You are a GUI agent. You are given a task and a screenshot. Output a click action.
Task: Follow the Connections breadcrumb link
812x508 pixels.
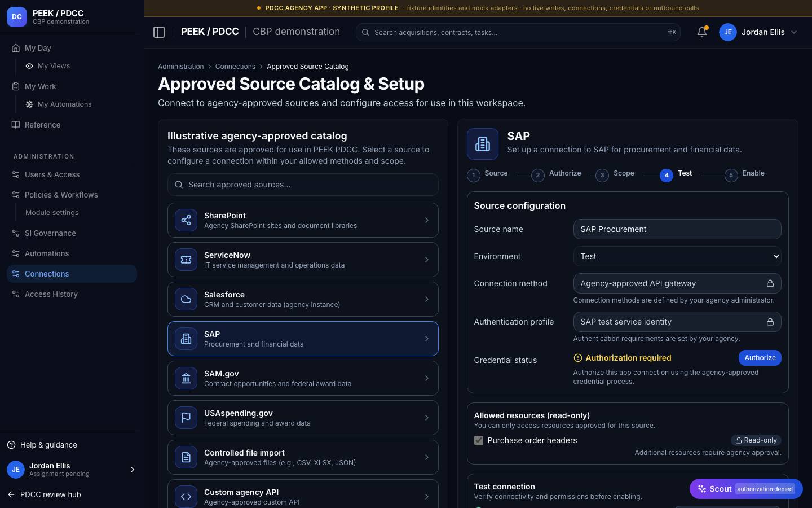(x=235, y=67)
